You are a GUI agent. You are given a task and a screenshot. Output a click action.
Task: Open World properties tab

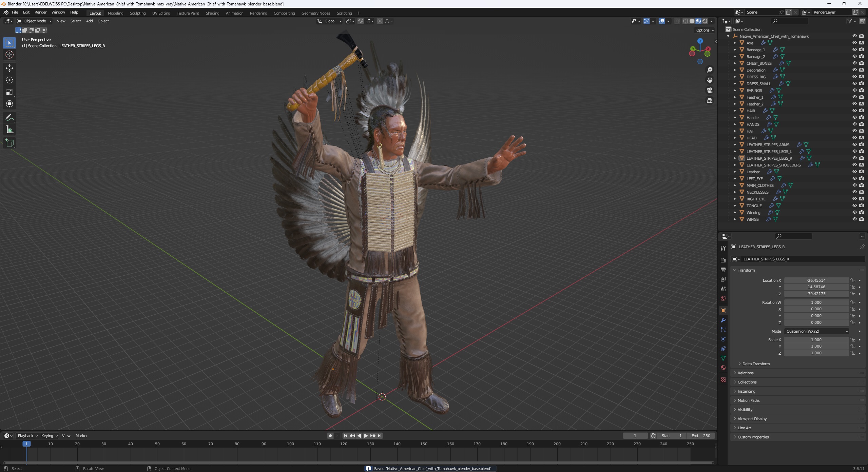pos(723,298)
